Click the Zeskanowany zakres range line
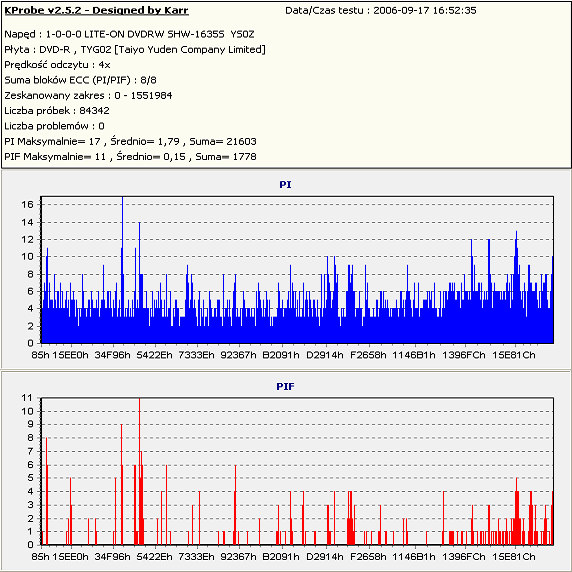This screenshot has height=572, width=572. coord(88,96)
